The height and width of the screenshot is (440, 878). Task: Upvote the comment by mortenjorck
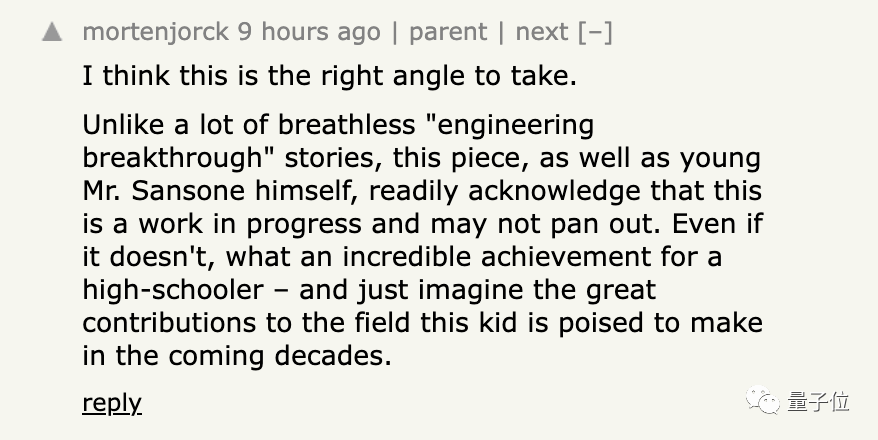click(52, 32)
